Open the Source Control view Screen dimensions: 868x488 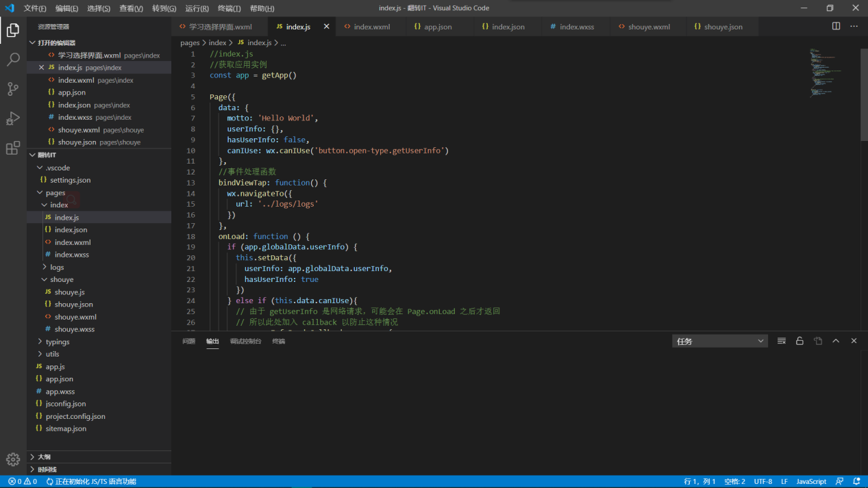tap(13, 89)
